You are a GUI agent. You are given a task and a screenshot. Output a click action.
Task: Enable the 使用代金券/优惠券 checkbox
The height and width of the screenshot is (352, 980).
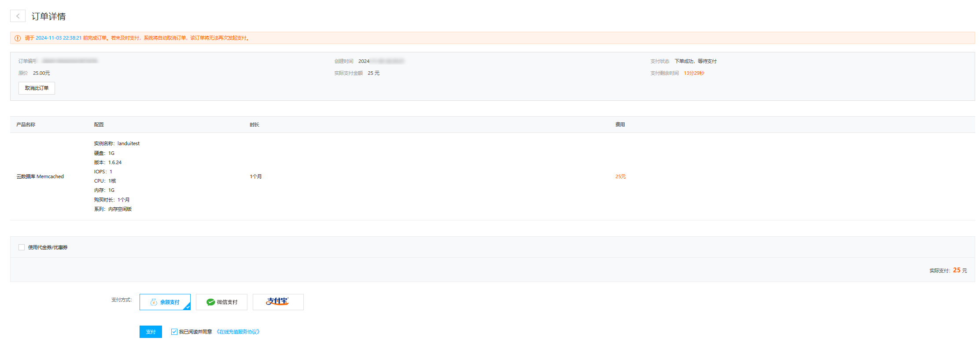pos(22,247)
